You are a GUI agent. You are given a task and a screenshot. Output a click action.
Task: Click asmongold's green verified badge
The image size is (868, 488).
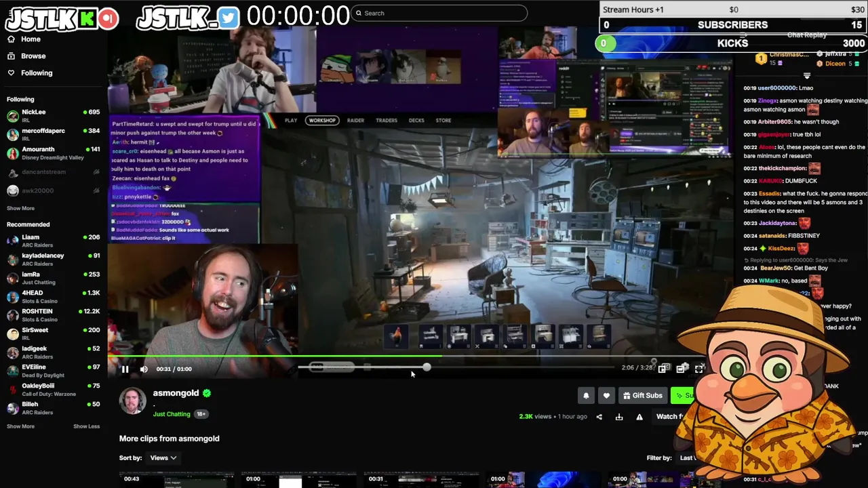[207, 393]
